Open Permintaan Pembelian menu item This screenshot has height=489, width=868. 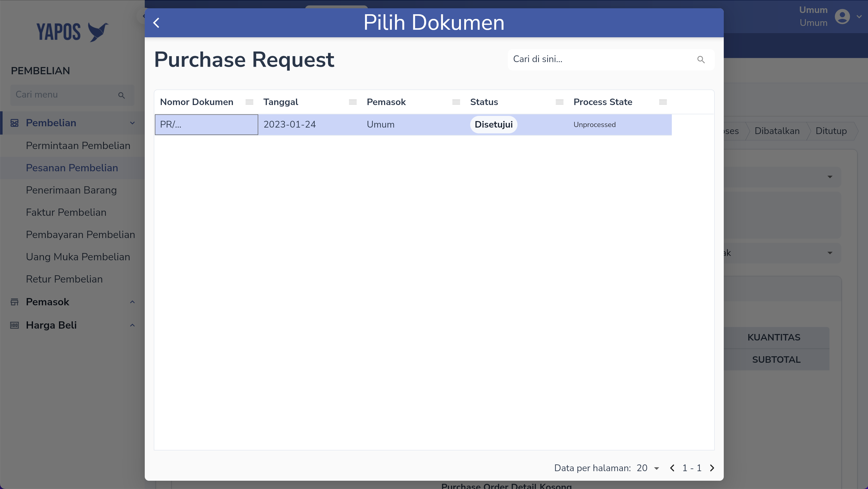click(78, 145)
